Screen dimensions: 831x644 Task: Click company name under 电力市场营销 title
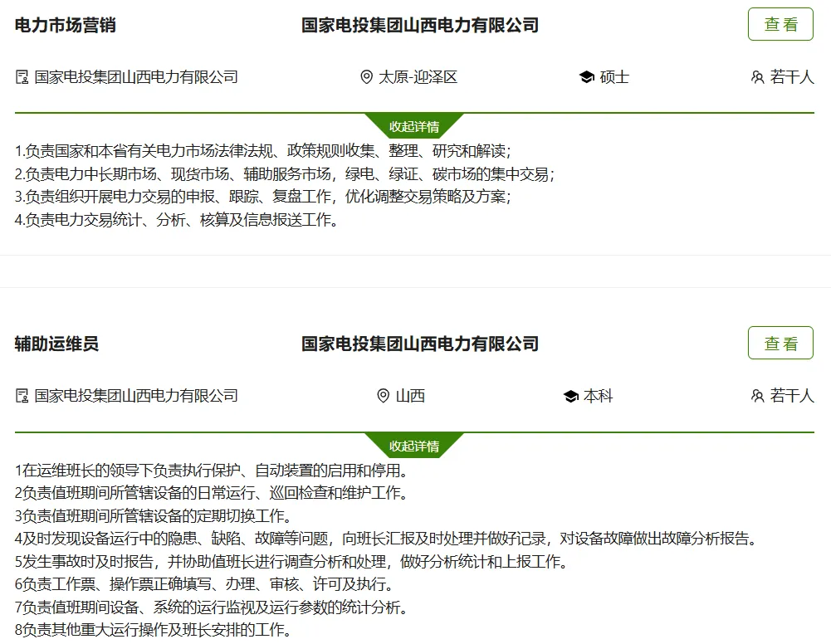pos(136,77)
